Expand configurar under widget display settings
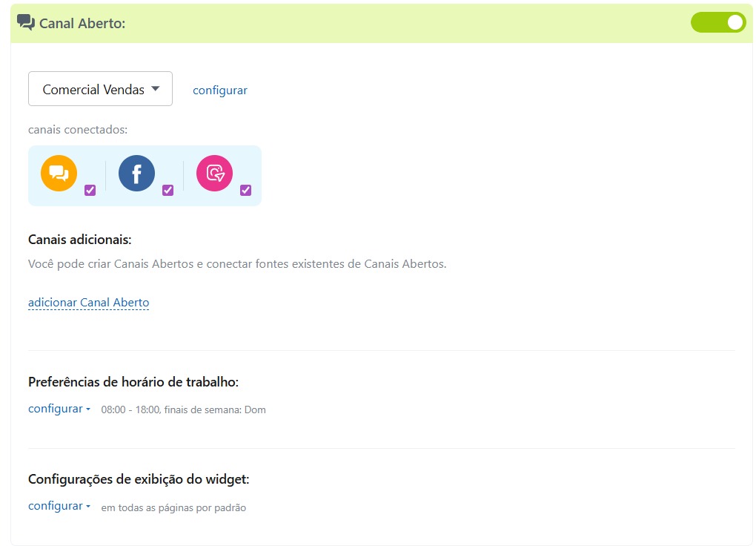This screenshot has width=756, height=546. 59,506
